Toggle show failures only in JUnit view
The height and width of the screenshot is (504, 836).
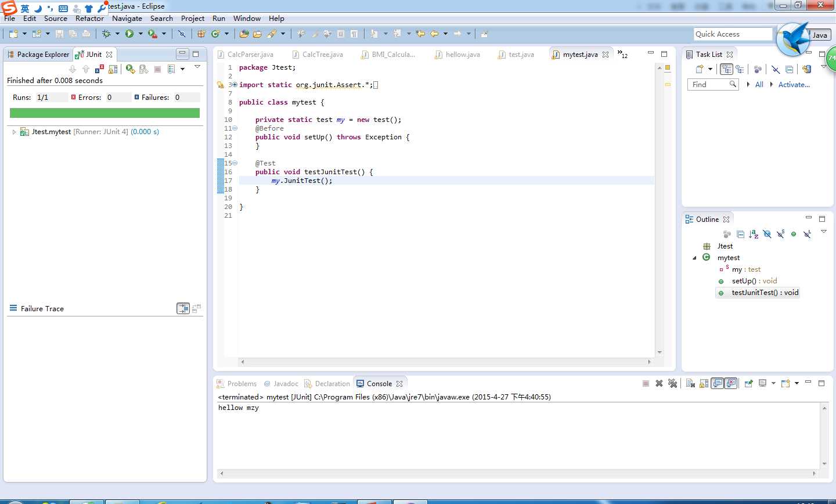pos(99,69)
